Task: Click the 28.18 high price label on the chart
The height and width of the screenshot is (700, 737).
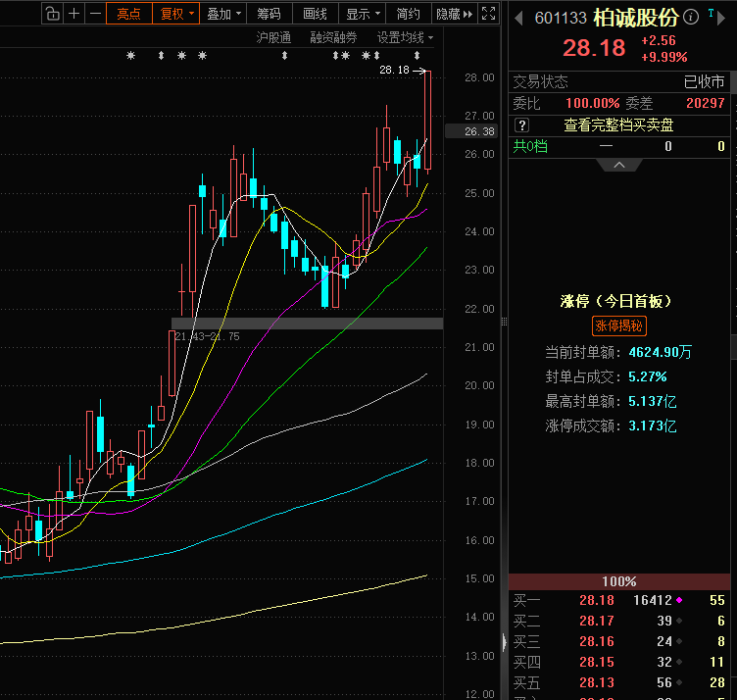Action: (394, 70)
